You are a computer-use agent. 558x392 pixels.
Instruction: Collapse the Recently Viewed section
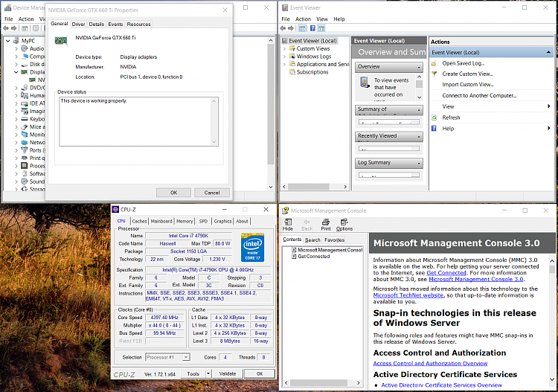419,136
